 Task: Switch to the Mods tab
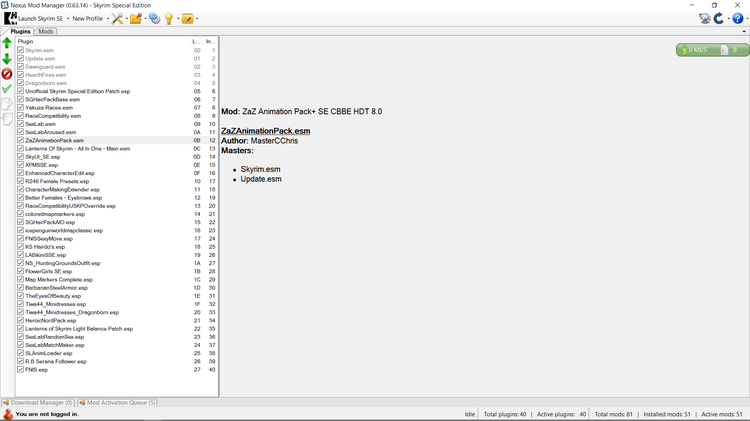(46, 32)
